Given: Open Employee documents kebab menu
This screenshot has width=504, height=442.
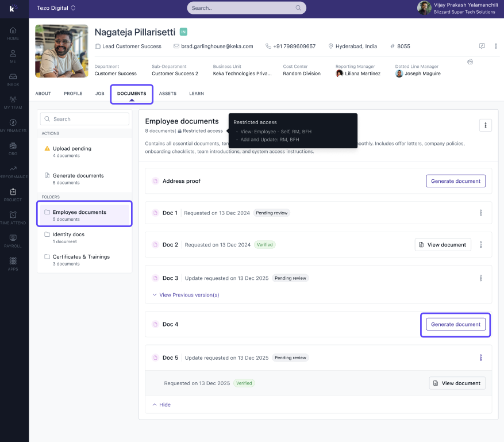Looking at the screenshot, I should 485,125.
